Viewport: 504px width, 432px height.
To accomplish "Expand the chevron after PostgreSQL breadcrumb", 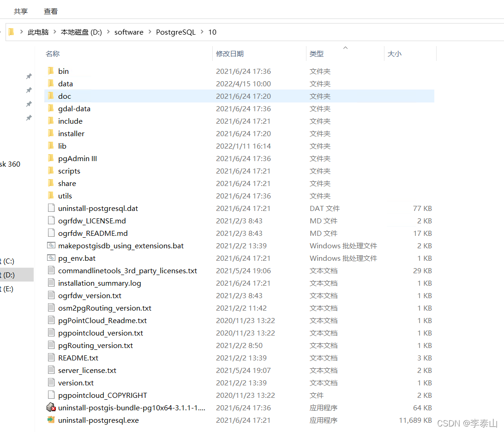I will (x=202, y=32).
